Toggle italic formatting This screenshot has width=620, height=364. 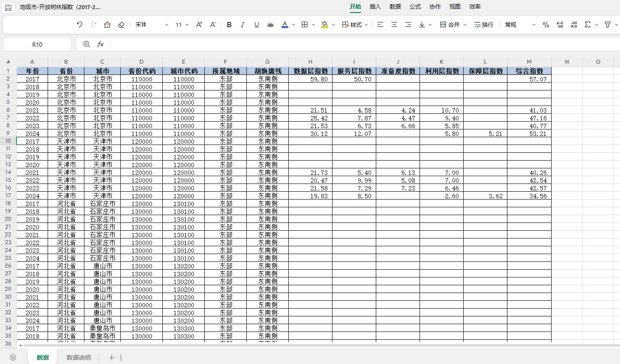coord(242,25)
